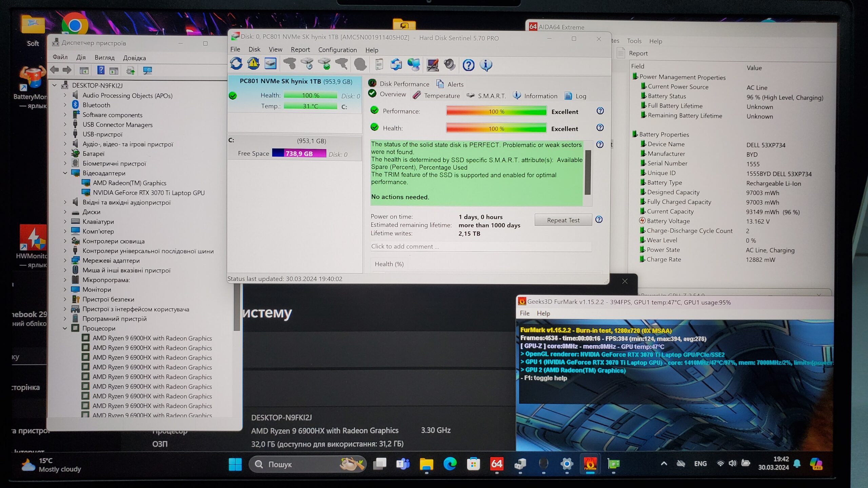This screenshot has width=868, height=488.
Task: Click the status text scrollbar
Action: pos(588,172)
